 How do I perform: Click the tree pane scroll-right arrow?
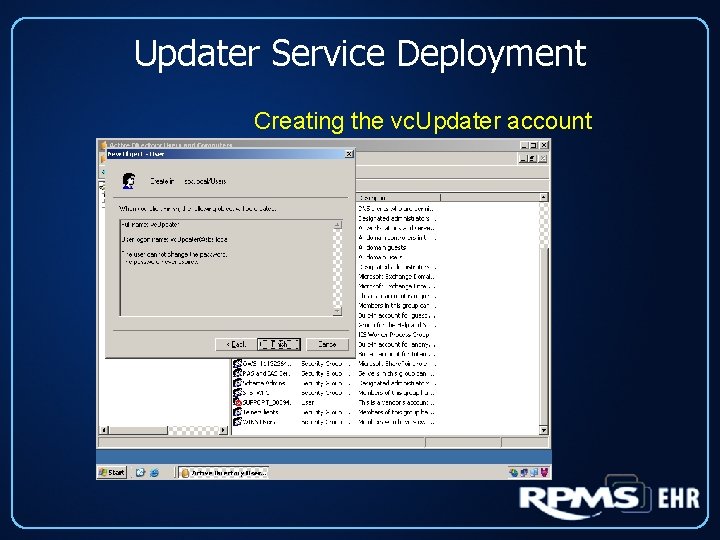pos(223,430)
